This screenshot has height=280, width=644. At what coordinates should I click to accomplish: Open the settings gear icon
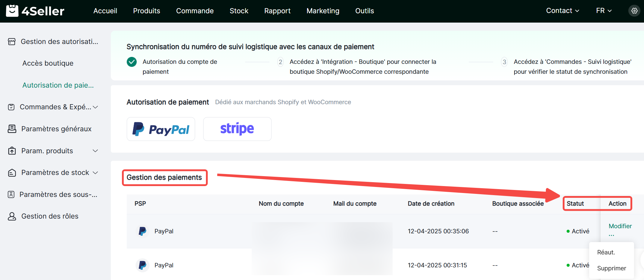pos(634,11)
